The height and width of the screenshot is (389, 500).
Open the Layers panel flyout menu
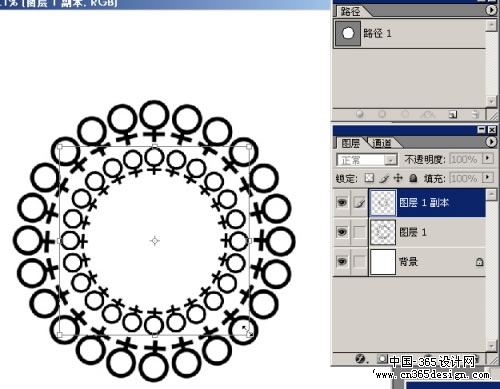coord(491,142)
